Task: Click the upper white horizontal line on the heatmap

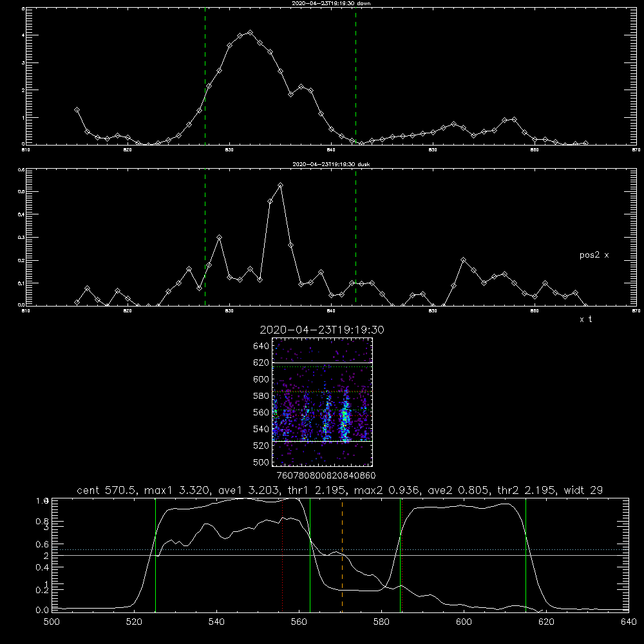Action: (x=322, y=363)
